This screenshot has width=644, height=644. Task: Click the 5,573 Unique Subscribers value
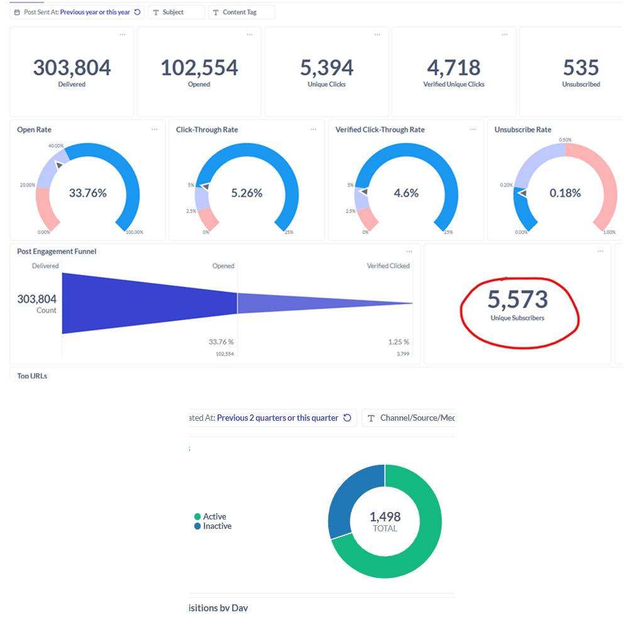click(x=518, y=299)
